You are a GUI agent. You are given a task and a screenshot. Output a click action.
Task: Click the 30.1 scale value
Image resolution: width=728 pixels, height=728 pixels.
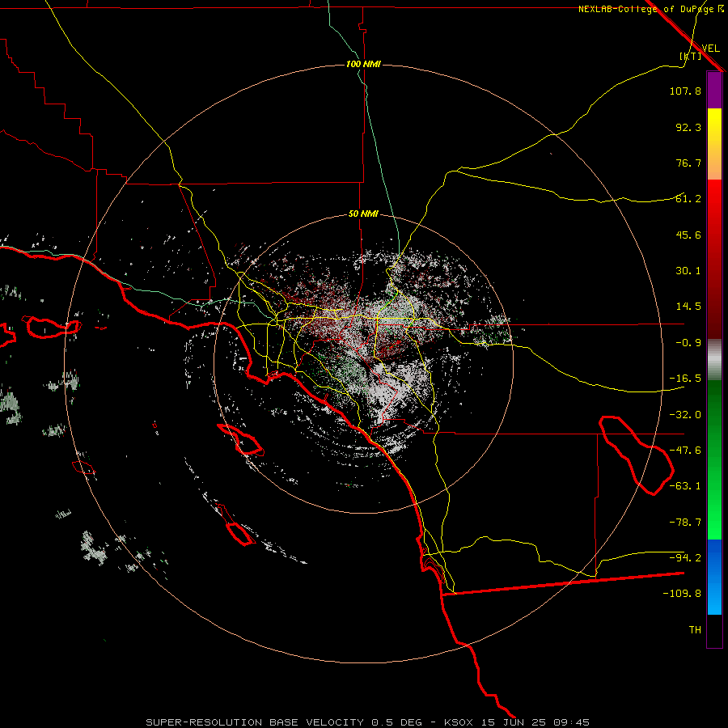click(688, 271)
